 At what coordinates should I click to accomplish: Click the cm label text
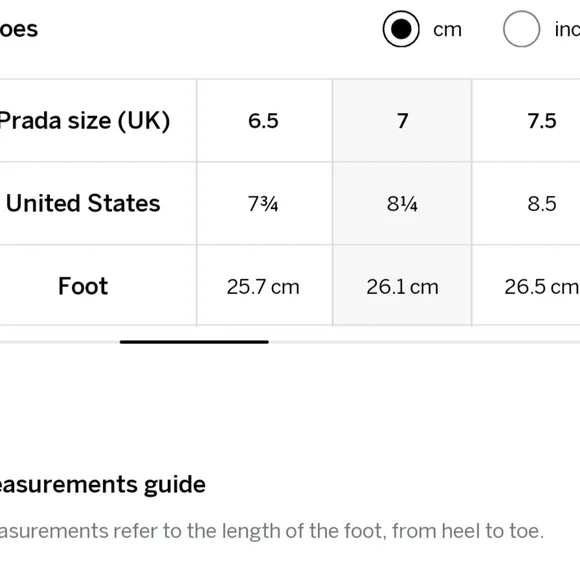pyautogui.click(x=447, y=30)
